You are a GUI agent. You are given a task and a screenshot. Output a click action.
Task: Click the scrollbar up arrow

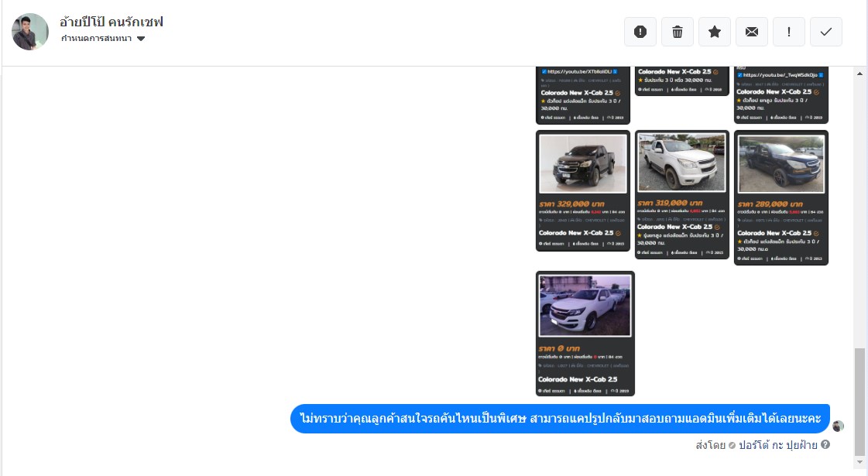(859, 74)
